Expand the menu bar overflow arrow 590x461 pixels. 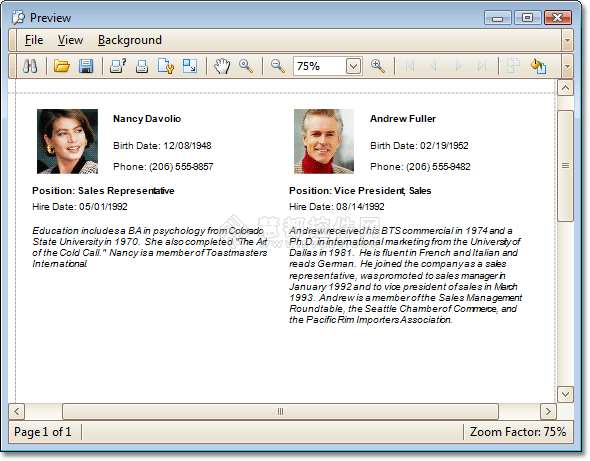coord(567,40)
